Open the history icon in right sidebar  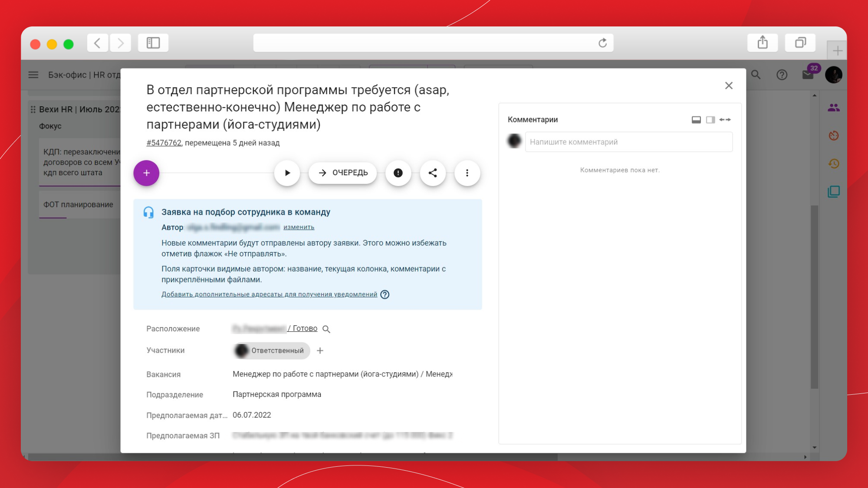point(833,164)
